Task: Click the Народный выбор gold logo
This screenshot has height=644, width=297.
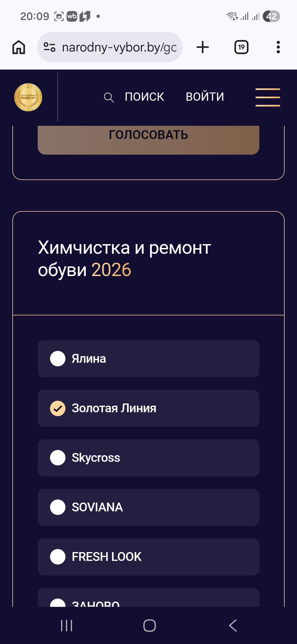Action: (28, 97)
